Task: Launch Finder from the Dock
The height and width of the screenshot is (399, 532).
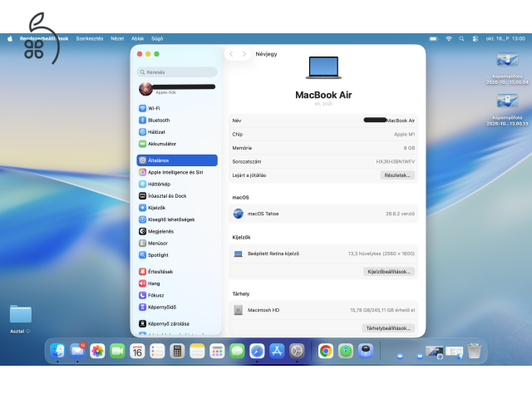Action: coord(57,351)
